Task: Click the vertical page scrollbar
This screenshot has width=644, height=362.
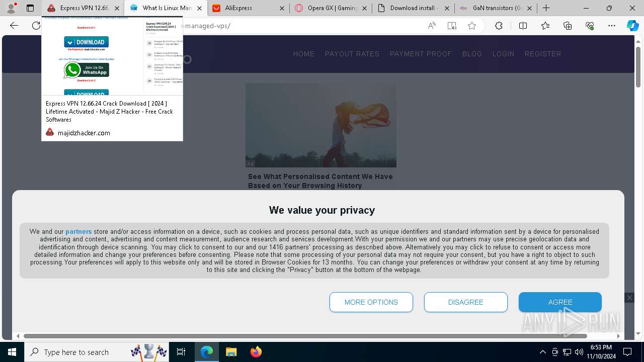Action: pos(638,67)
